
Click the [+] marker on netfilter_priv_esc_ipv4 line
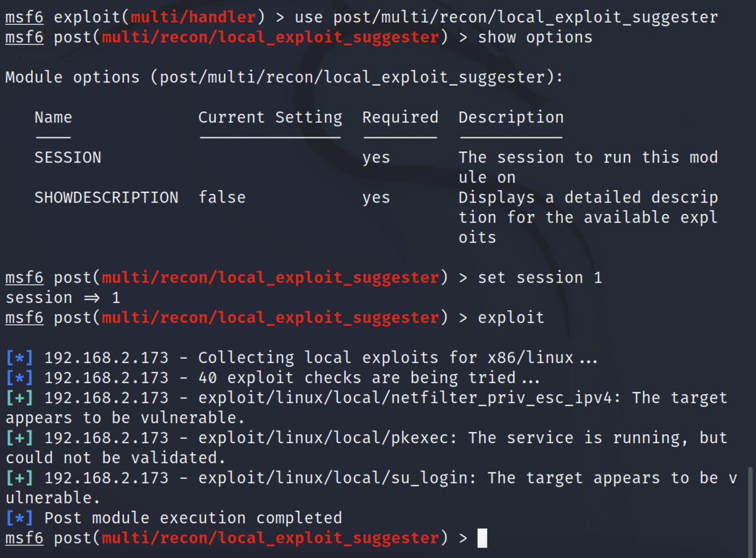(x=19, y=397)
